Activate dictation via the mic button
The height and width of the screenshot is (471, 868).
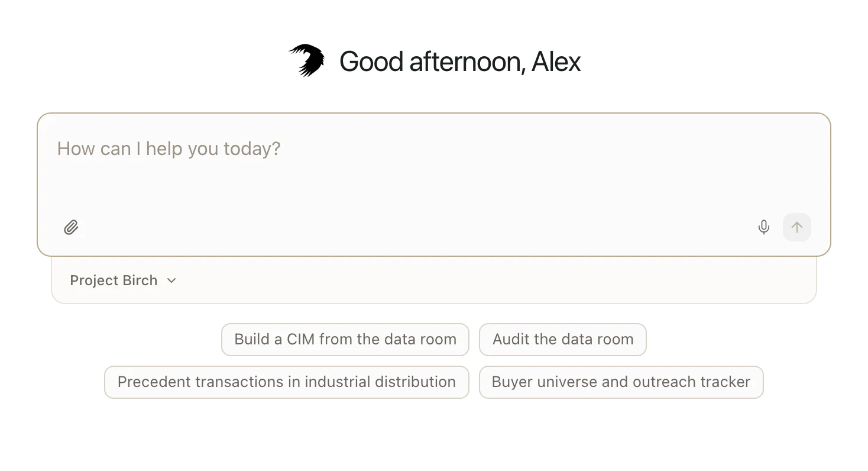click(763, 227)
